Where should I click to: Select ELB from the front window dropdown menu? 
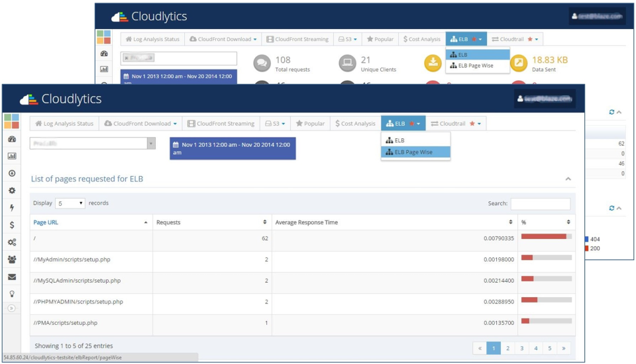coord(416,140)
